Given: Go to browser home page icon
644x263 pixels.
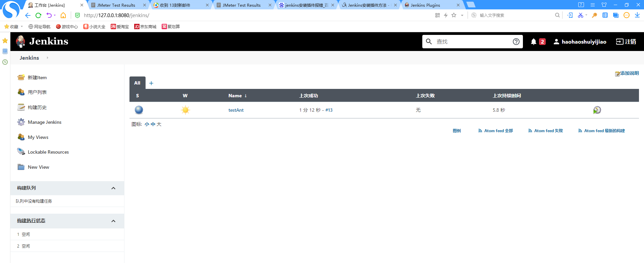Looking at the screenshot, I should [63, 15].
